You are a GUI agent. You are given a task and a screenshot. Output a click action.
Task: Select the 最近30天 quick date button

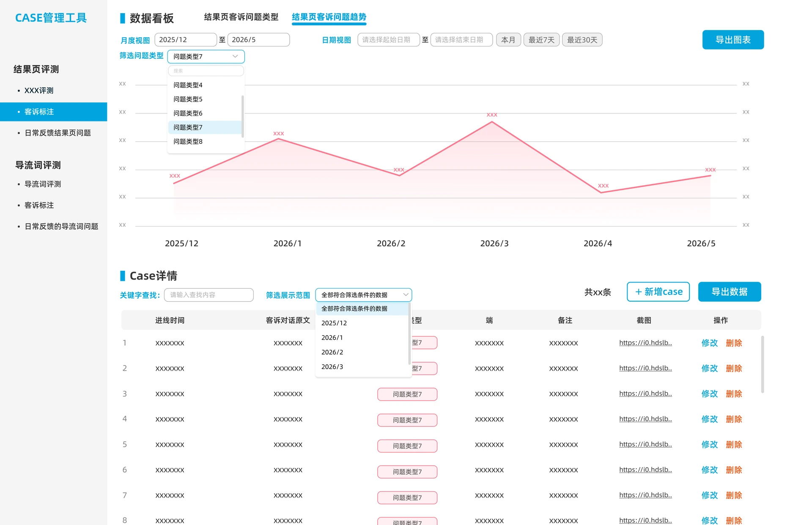coord(582,40)
